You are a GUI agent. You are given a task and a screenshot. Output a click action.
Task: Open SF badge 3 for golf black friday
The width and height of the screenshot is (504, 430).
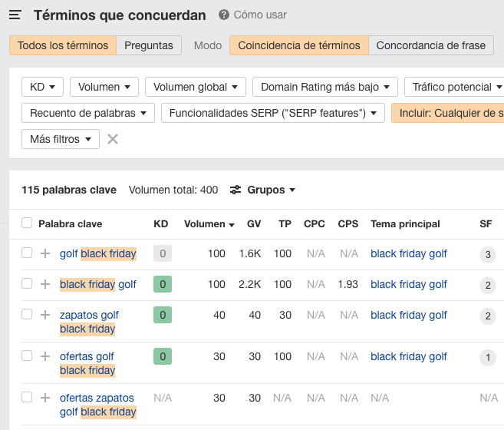tap(488, 255)
